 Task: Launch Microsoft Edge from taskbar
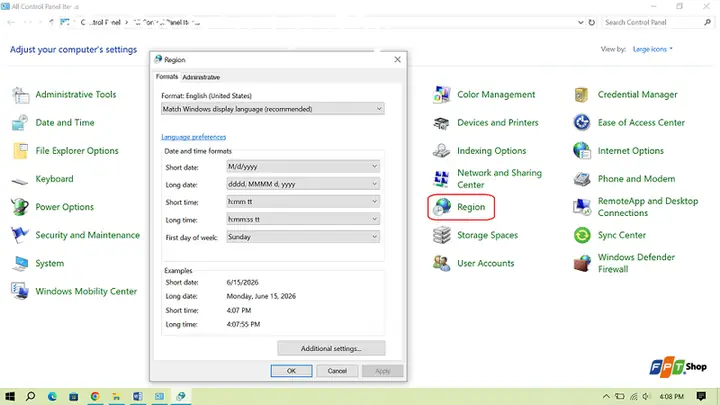click(x=52, y=396)
